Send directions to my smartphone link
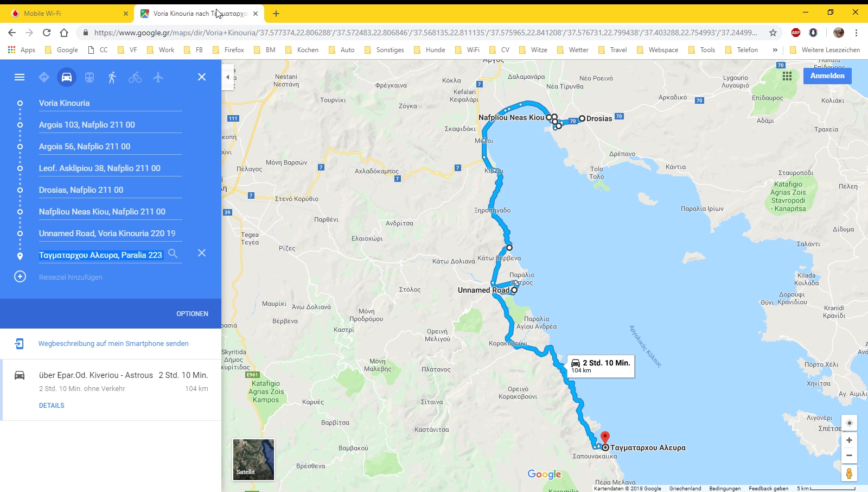Viewport: 868px width, 492px height. click(113, 344)
